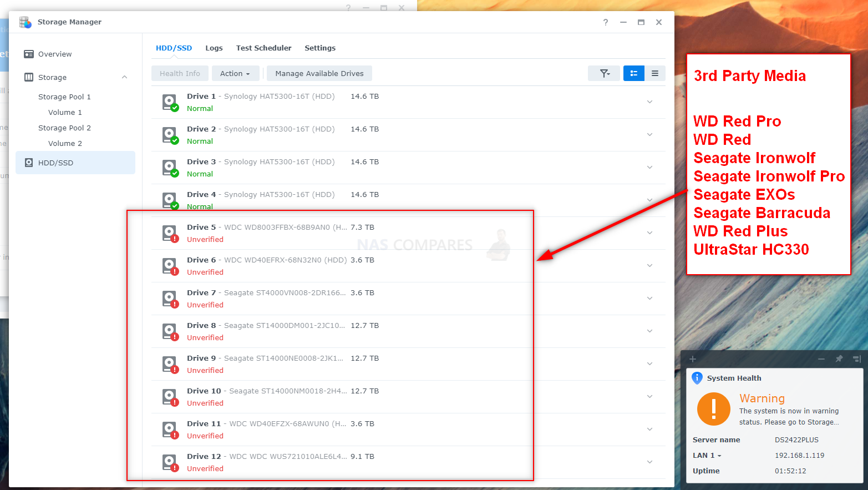Open the drive filter funnel button
Image resolution: width=868 pixels, height=490 pixels.
point(605,73)
